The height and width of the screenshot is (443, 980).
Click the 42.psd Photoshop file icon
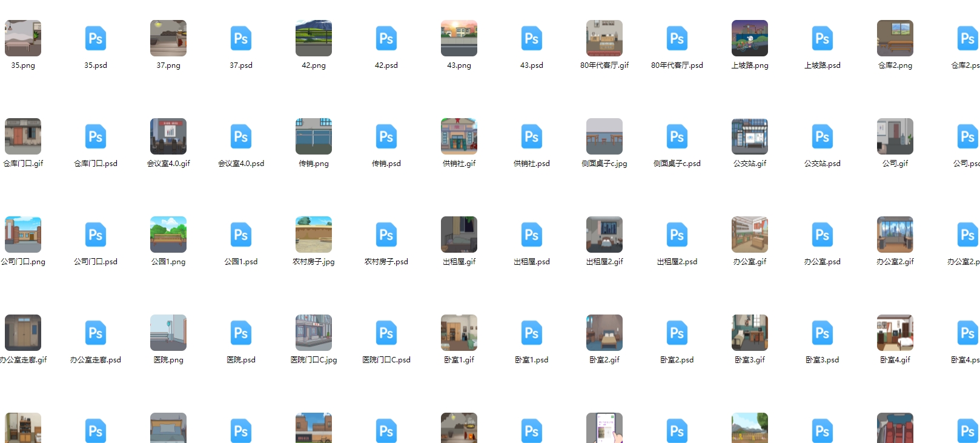click(386, 39)
